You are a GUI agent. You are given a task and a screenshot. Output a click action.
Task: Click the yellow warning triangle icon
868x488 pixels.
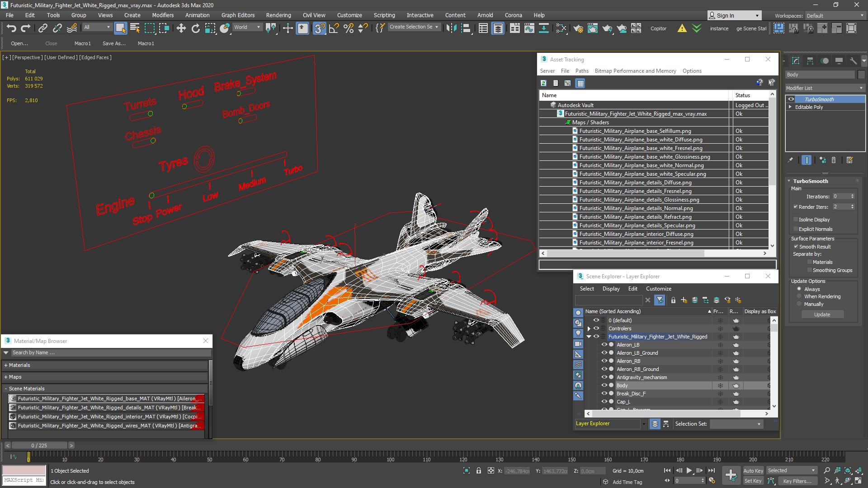[x=682, y=28]
